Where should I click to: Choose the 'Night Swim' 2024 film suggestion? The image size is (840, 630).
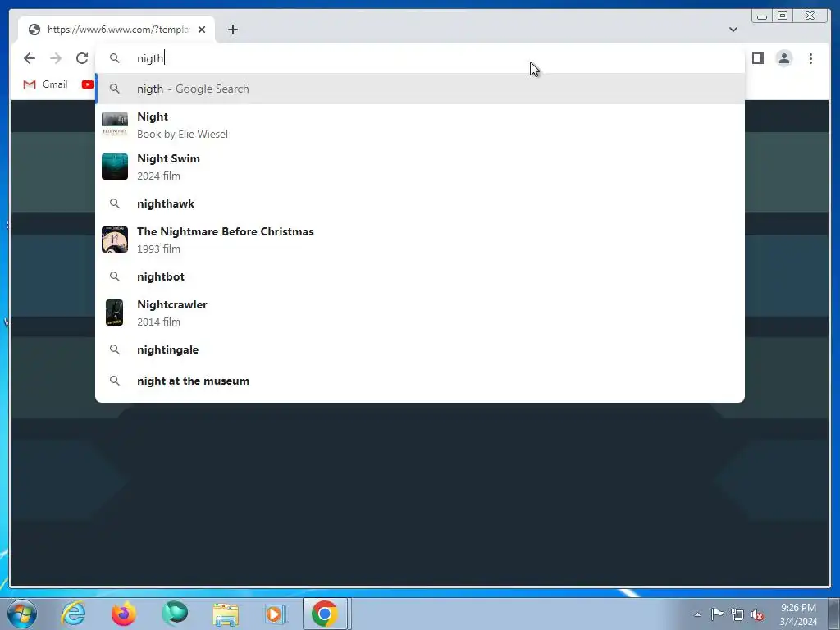(419, 167)
